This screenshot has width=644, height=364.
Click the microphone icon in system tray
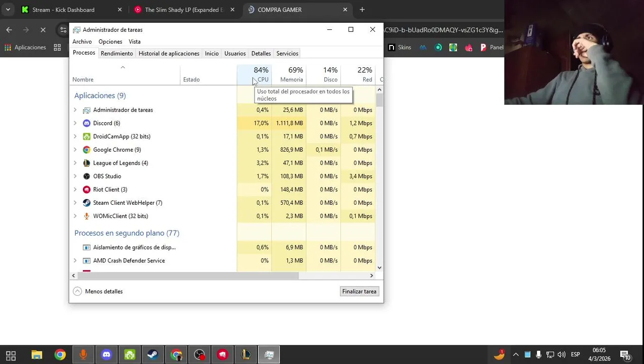(x=539, y=354)
